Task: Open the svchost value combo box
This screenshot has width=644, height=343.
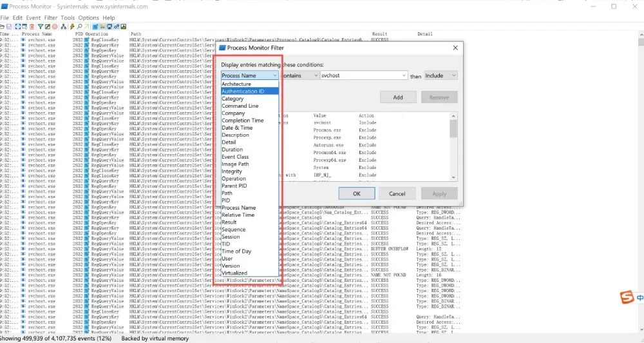Action: click(363, 75)
